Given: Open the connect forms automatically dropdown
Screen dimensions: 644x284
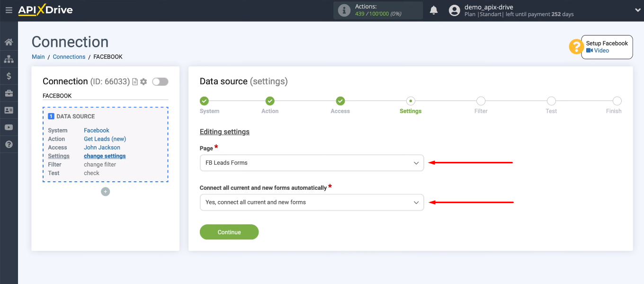Looking at the screenshot, I should 312,202.
